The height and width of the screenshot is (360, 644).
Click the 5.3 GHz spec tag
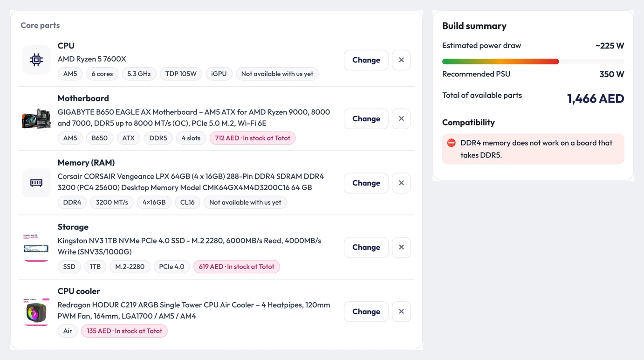[x=139, y=74]
